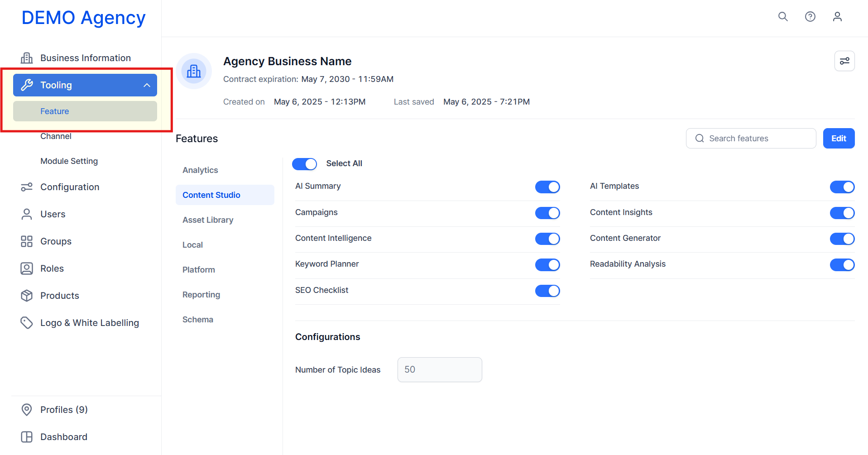Click the search magnifier icon in header
868x455 pixels.
[x=783, y=17]
